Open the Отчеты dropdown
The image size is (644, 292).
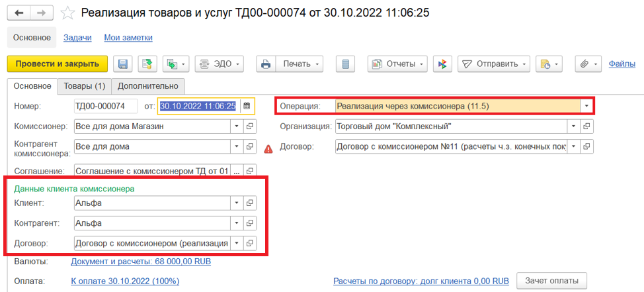397,64
